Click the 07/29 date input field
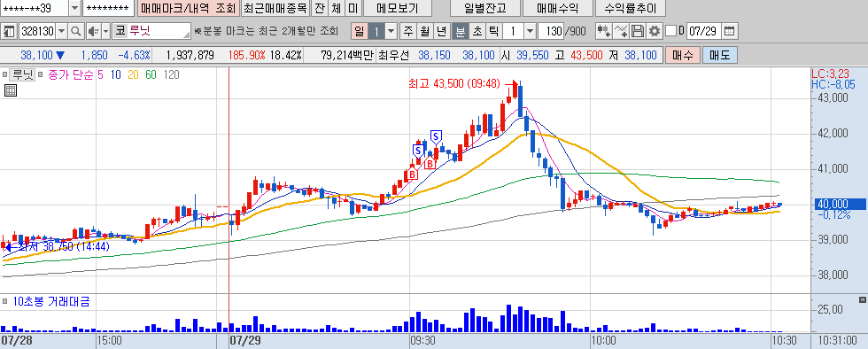Image resolution: width=868 pixels, height=349 pixels. tap(703, 31)
